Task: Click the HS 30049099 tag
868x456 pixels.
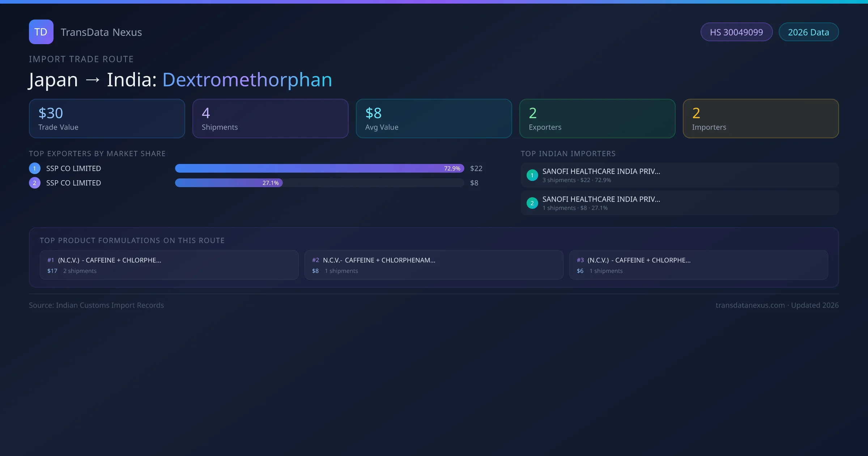Action: (736, 32)
